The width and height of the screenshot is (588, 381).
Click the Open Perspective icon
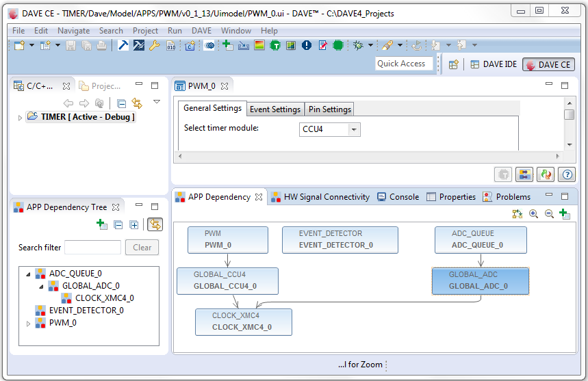[x=453, y=64]
